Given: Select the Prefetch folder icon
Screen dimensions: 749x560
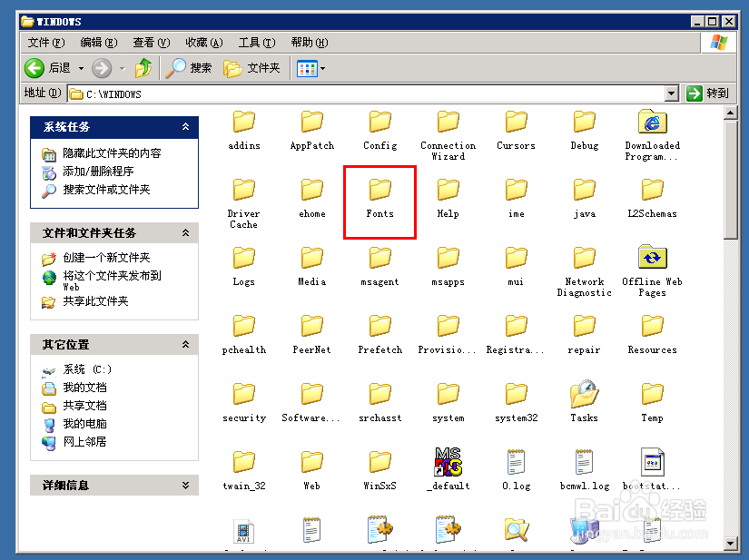Looking at the screenshot, I should (379, 326).
